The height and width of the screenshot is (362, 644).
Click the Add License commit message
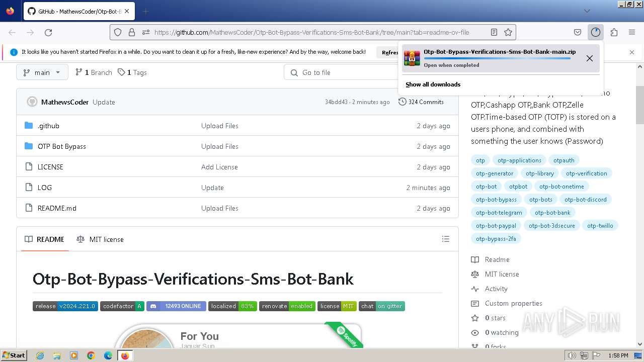(219, 167)
